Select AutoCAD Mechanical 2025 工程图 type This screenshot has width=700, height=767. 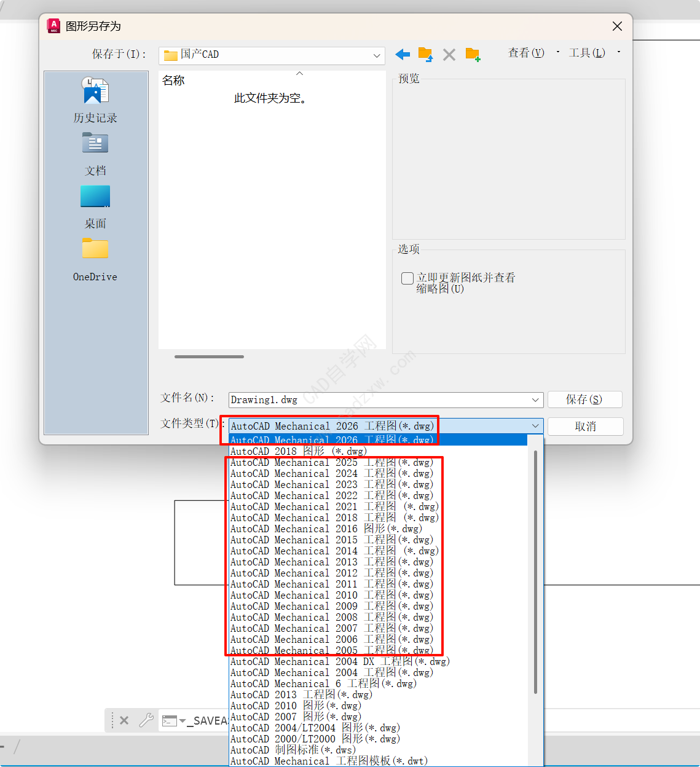pos(378,462)
